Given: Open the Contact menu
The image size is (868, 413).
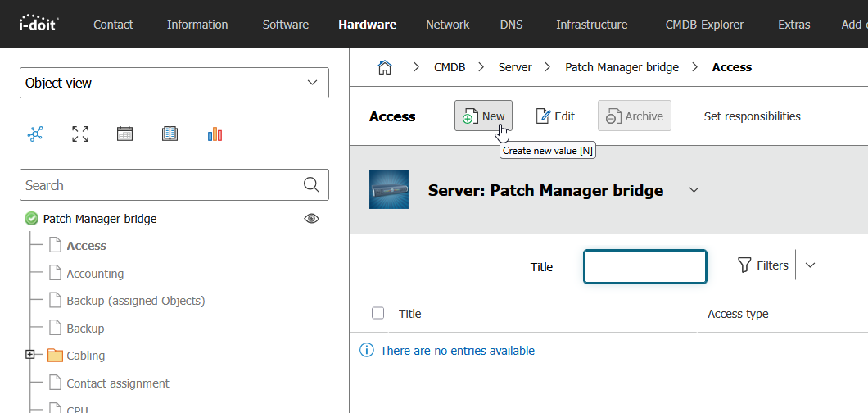Looking at the screenshot, I should [114, 25].
